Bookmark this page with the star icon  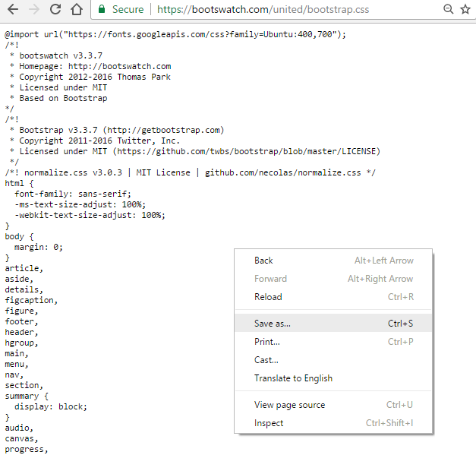(x=465, y=9)
